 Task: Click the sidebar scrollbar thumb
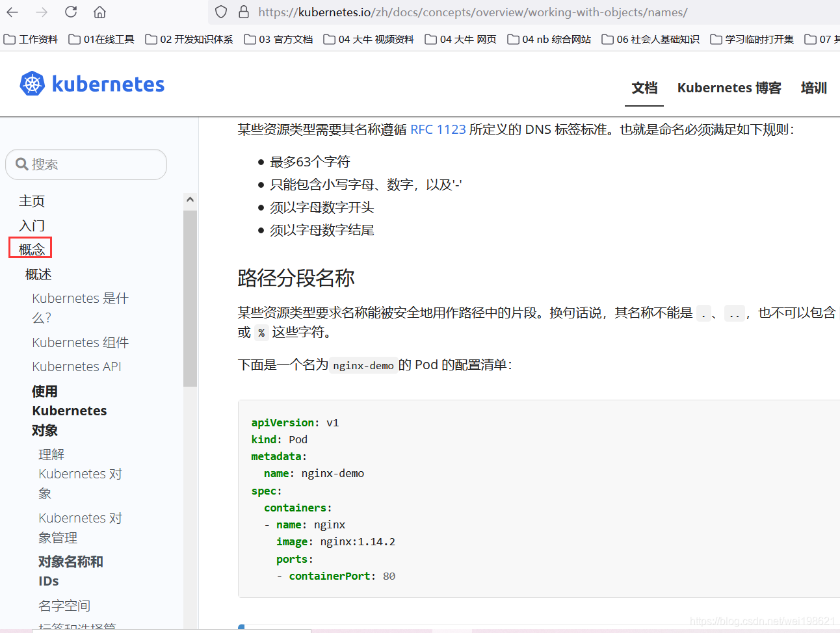[190, 298]
